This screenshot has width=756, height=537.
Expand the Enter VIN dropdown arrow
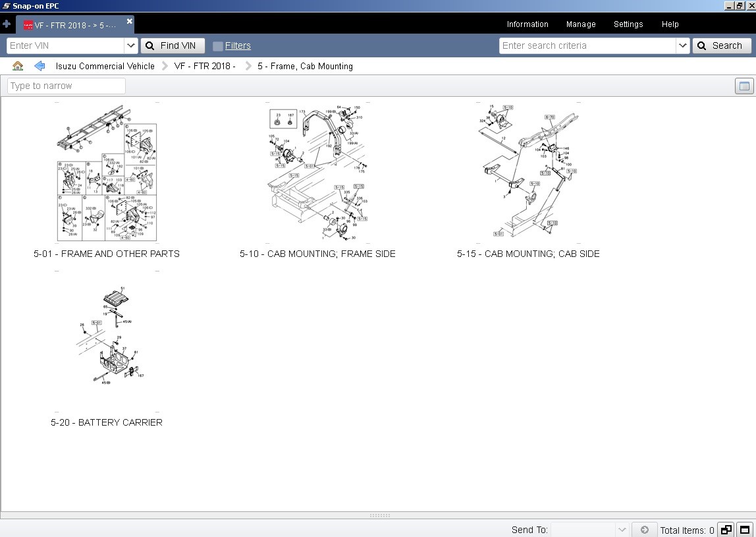[130, 46]
